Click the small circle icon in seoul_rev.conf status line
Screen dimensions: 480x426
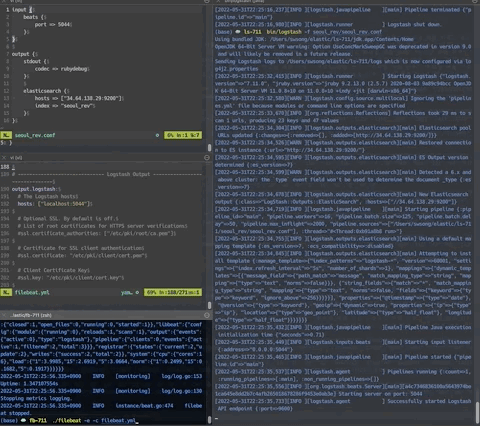point(157,135)
